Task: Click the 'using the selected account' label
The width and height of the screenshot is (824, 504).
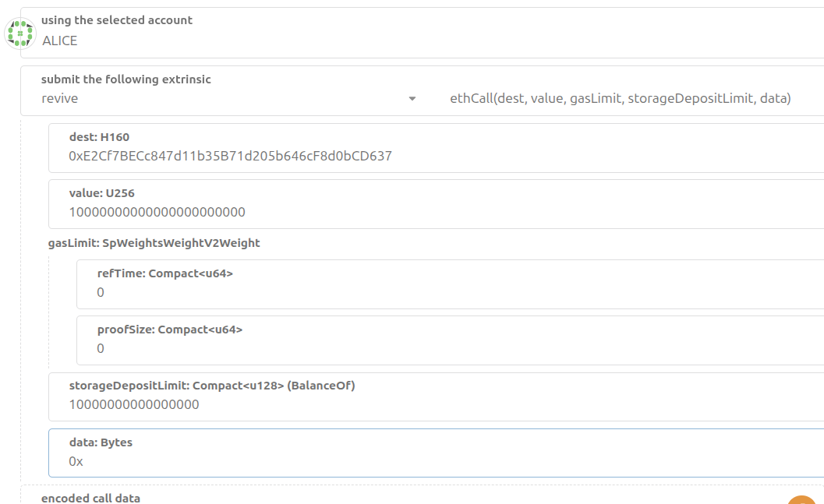Action: click(116, 20)
